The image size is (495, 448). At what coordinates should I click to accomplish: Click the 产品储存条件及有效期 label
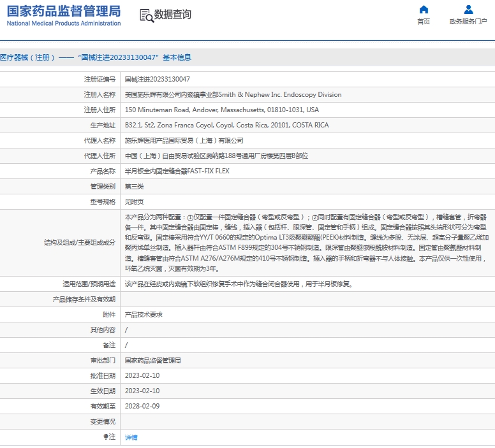(84, 299)
